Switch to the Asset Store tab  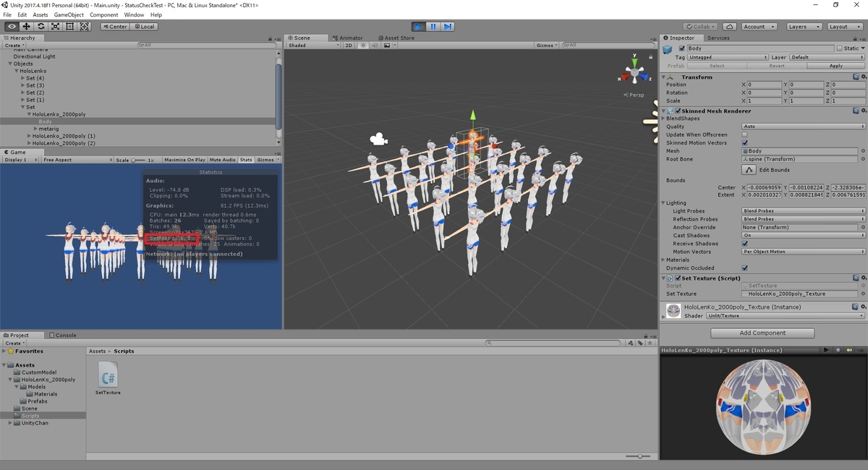(x=396, y=38)
